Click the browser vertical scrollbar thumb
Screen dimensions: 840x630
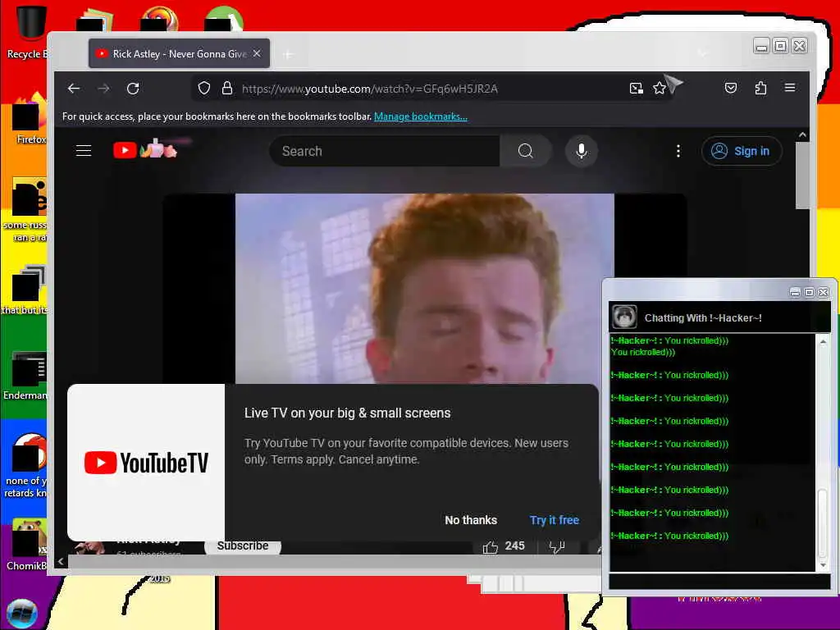[802, 176]
